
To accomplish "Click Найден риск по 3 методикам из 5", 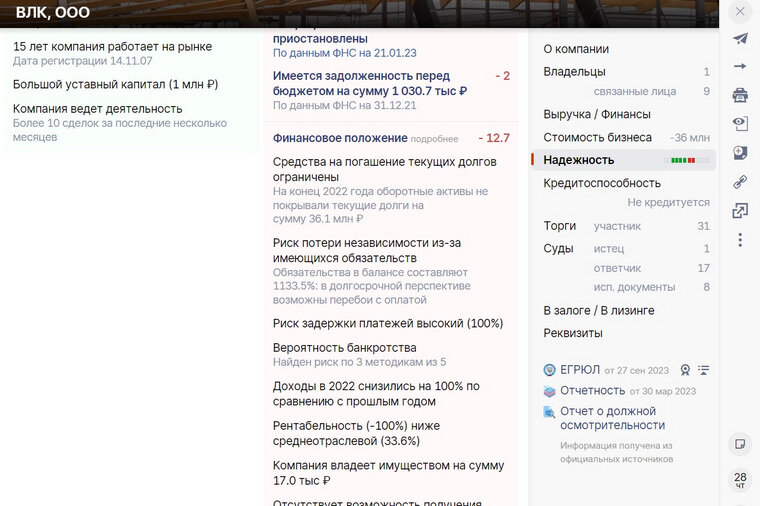I will click(x=359, y=362).
